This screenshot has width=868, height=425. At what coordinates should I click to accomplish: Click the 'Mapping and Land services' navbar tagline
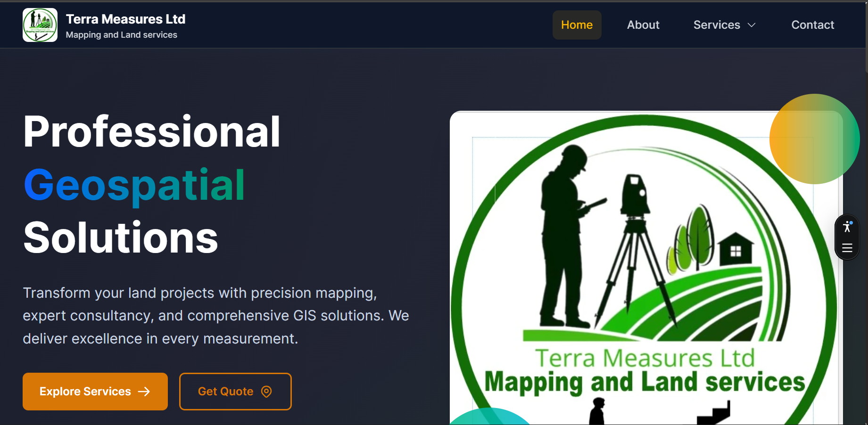point(122,35)
